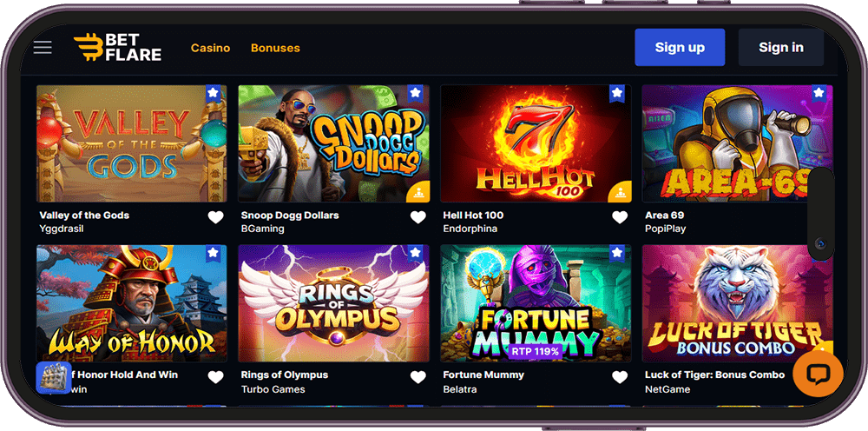
Task: Favorite Valley of the Gods with heart
Action: pos(216,218)
